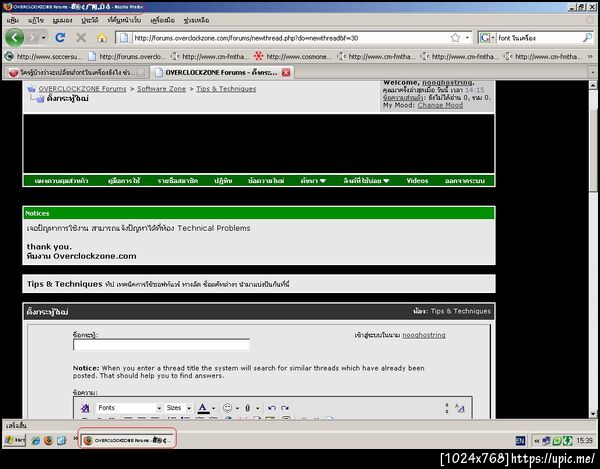The image size is (600, 469).
Task: Click the Undo icon in editor
Action: pos(272,408)
